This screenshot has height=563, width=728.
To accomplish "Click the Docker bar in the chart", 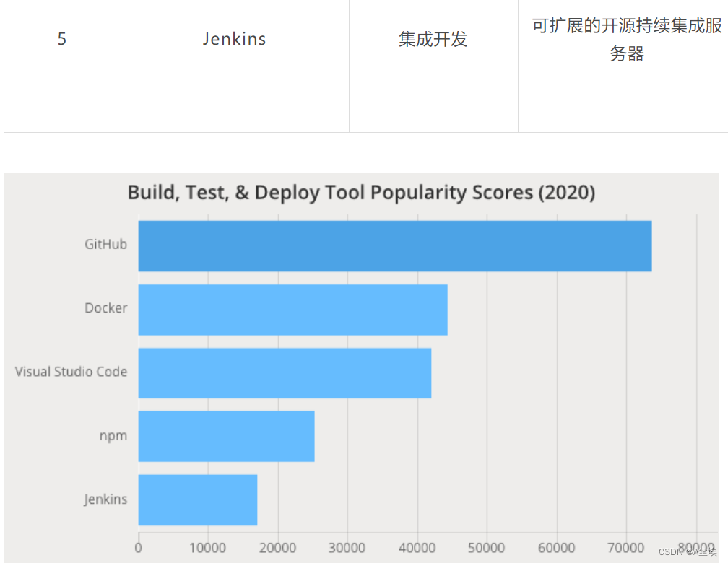I will click(293, 310).
